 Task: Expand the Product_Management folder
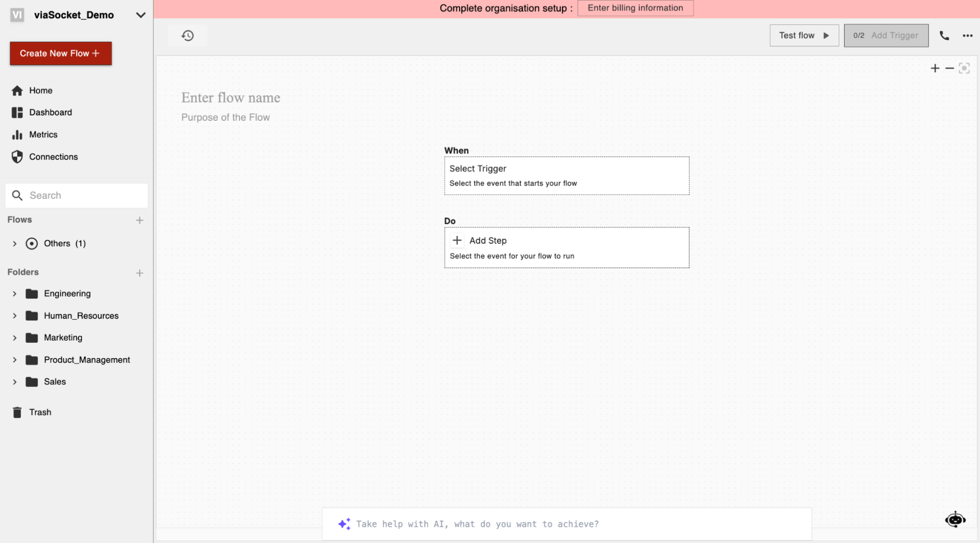(x=15, y=360)
